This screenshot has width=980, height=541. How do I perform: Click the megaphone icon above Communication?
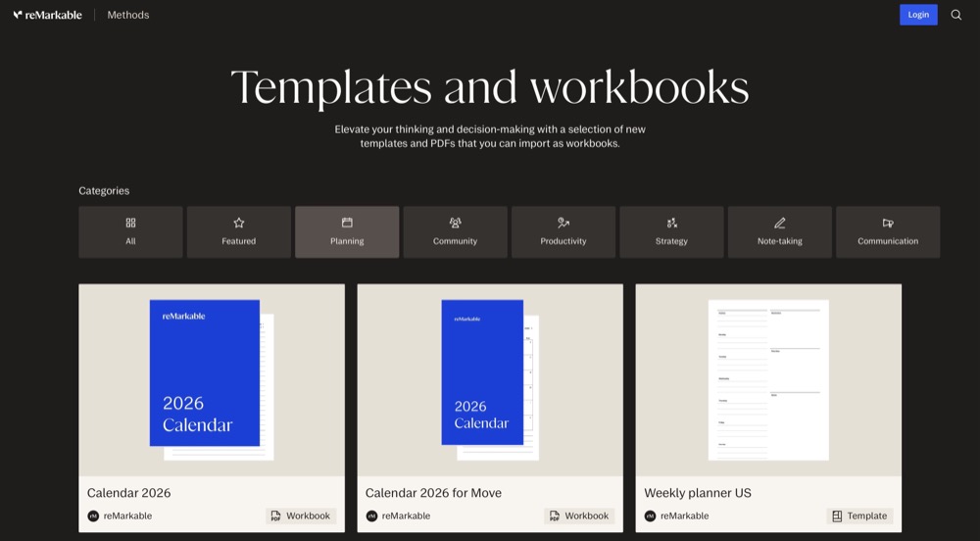pos(888,222)
